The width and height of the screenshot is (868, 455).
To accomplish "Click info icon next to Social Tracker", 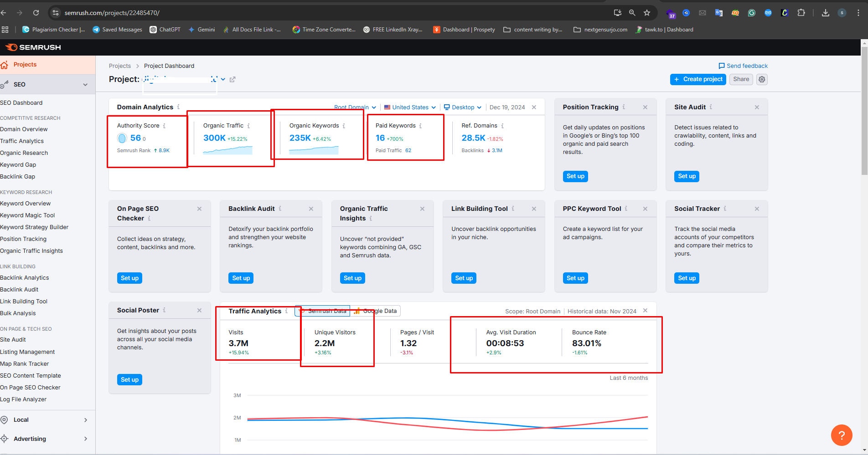I will click(725, 209).
